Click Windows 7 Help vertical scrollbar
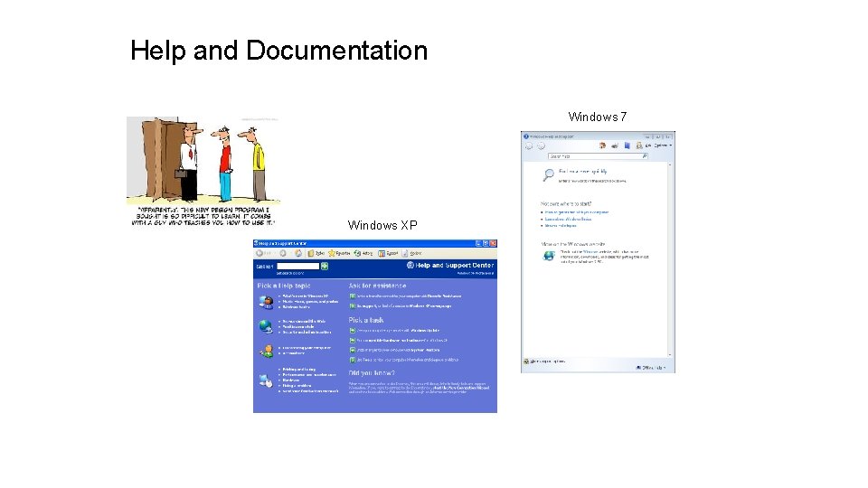 tap(670, 260)
